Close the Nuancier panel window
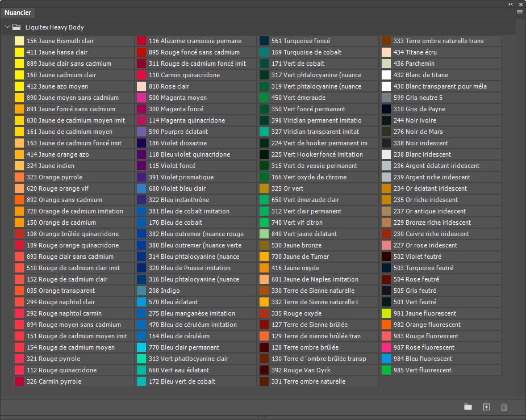 (520, 4)
